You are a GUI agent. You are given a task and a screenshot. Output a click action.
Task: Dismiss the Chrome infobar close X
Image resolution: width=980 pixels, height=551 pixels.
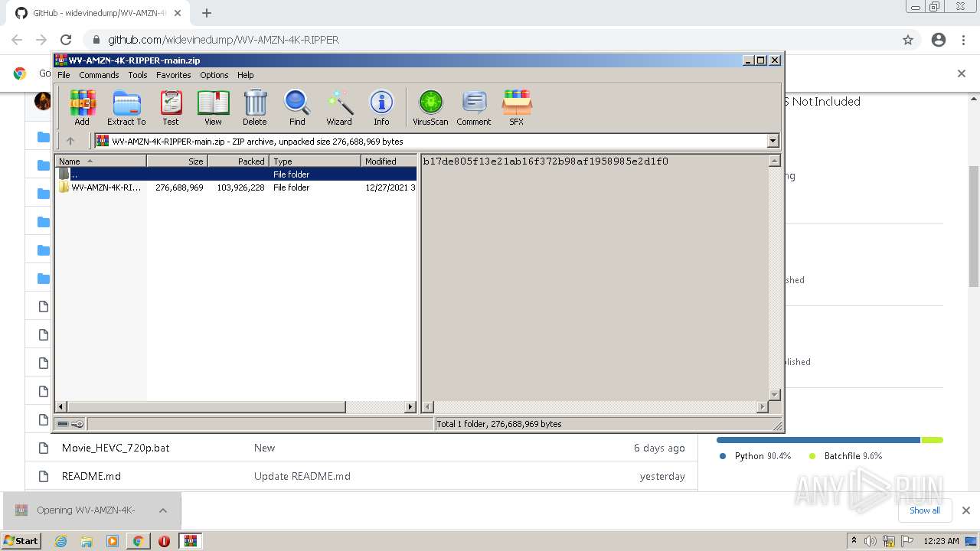962,73
